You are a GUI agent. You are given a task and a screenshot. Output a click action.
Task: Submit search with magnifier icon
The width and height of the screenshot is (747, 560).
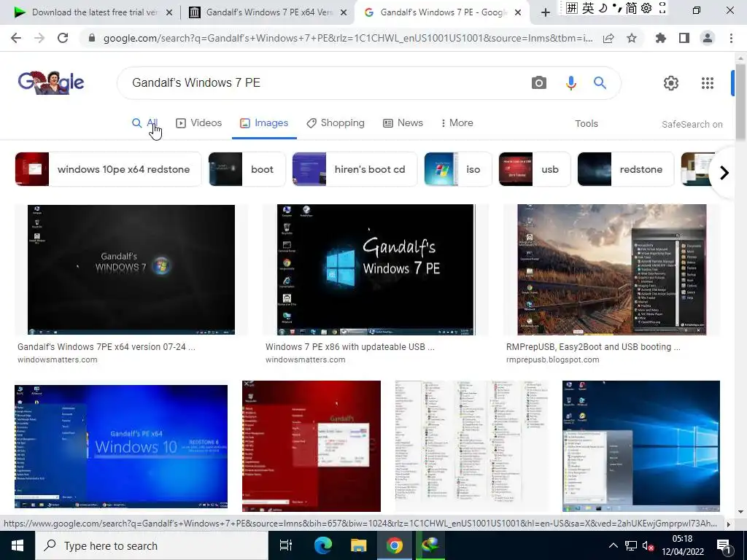tap(600, 83)
